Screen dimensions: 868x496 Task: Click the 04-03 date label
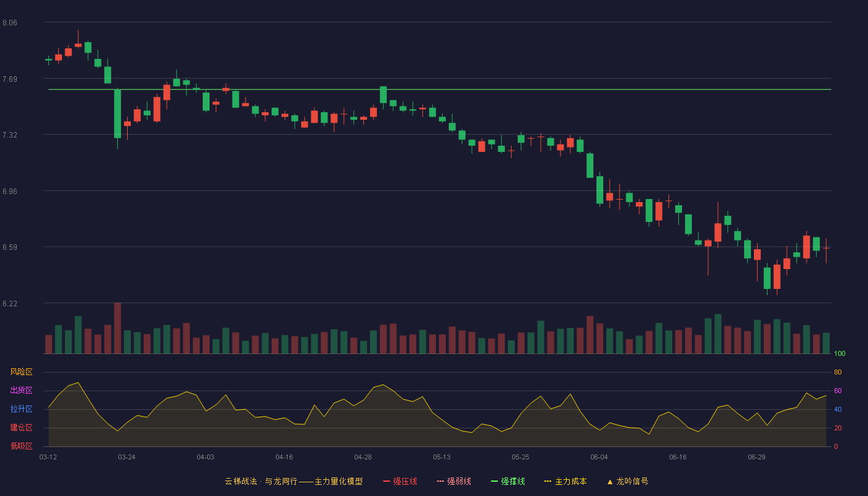[x=205, y=457]
